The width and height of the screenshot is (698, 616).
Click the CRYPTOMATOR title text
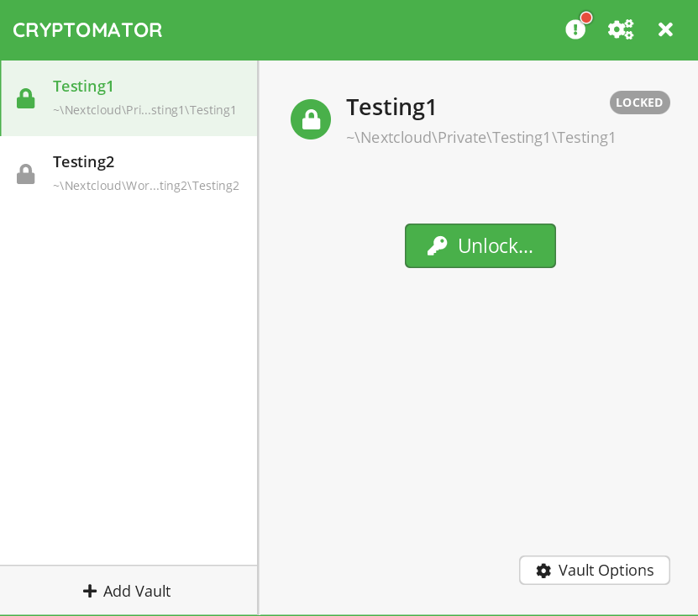coord(87,29)
